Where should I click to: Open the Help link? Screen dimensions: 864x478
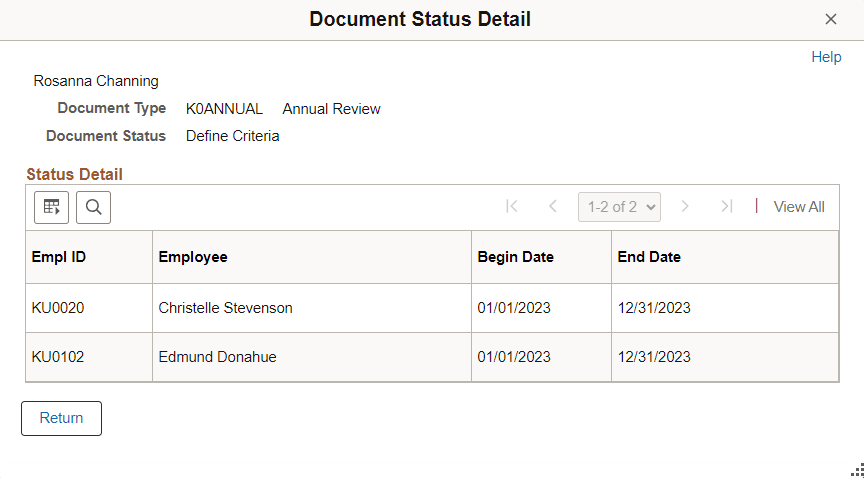click(826, 57)
